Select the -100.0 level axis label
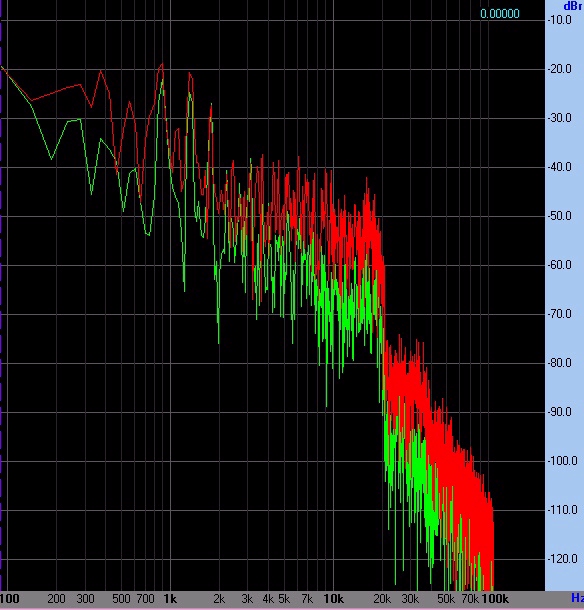This screenshot has height=610, width=584. [x=562, y=461]
